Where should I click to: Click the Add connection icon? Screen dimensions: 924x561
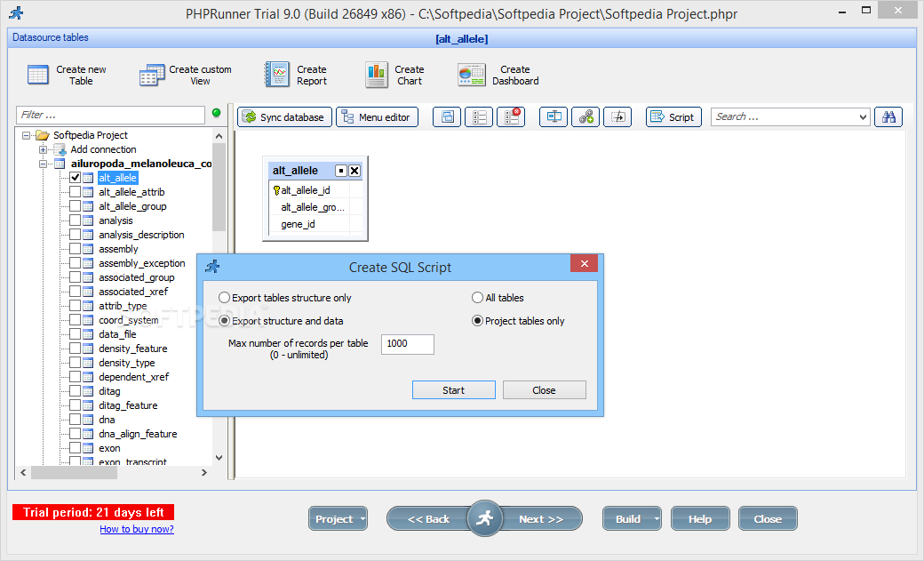click(x=60, y=149)
